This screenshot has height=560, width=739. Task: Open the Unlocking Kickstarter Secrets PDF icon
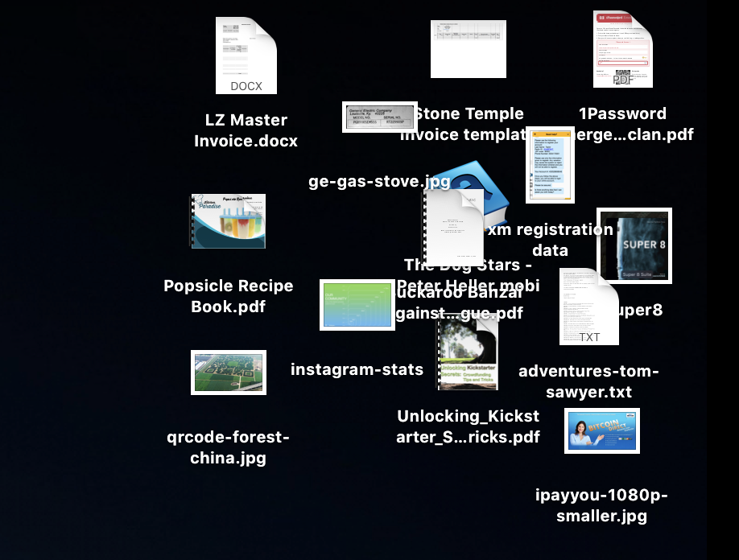pyautogui.click(x=467, y=354)
